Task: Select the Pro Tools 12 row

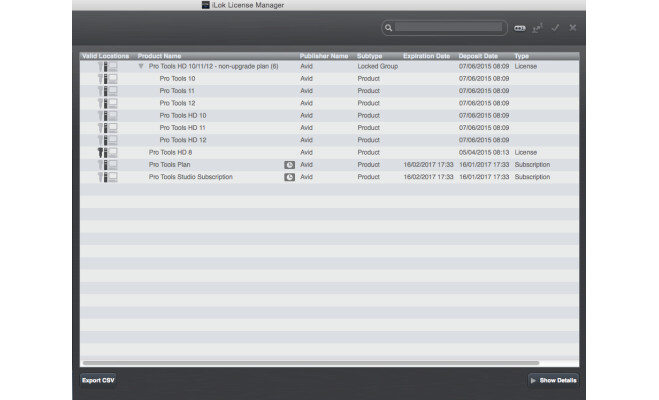Action: (x=330, y=103)
